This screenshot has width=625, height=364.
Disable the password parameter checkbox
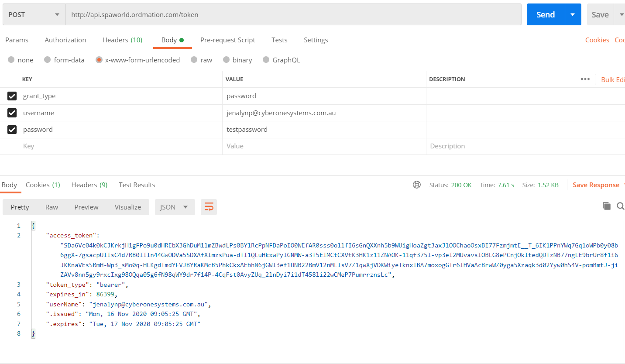12,130
